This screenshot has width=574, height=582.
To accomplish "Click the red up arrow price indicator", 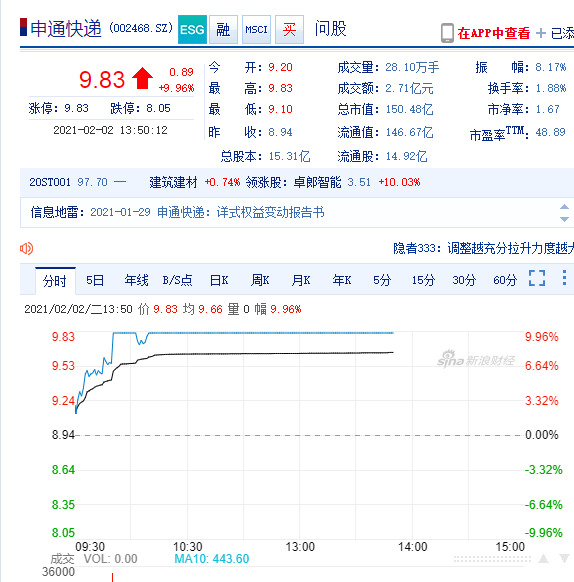I will coord(142,78).
